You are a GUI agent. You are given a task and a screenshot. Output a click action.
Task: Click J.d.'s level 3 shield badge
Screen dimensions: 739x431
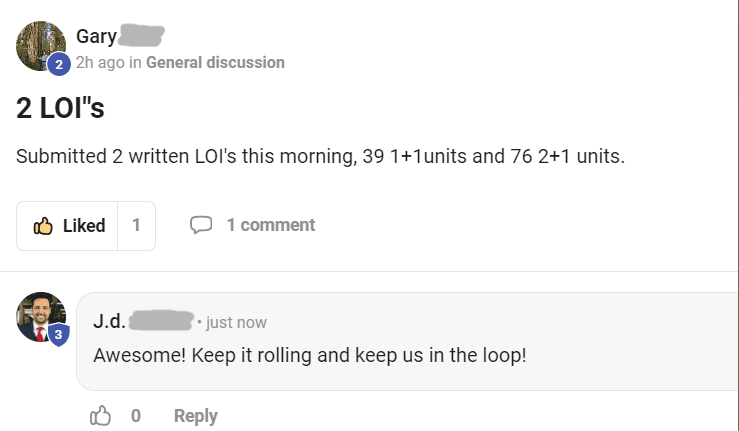[x=58, y=334]
